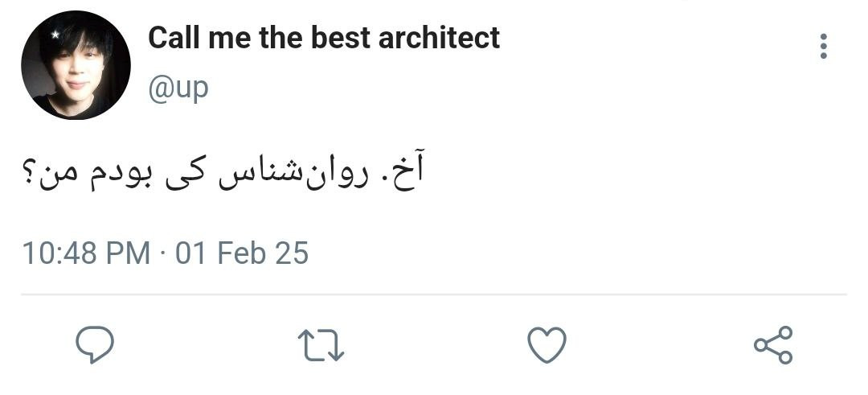Click the word 'Call' in the author name
Screen dimensions: 868x395
click(x=174, y=38)
